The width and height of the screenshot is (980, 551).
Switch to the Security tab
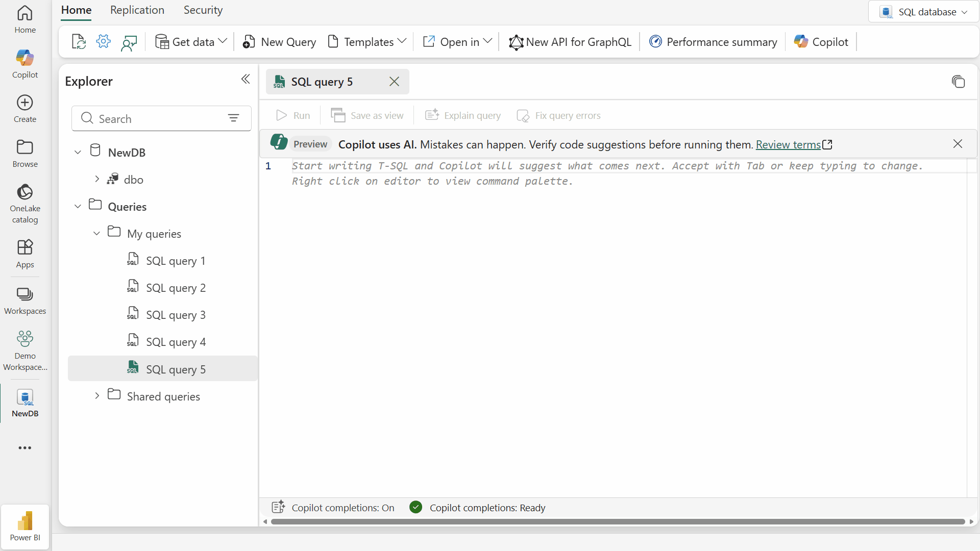pyautogui.click(x=203, y=10)
